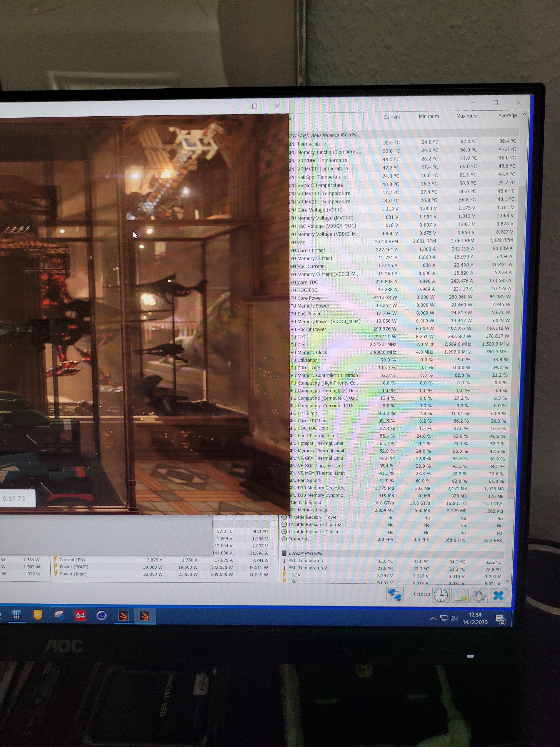Open the AIDA64 taskbar icon
560x747 pixels.
[80, 615]
